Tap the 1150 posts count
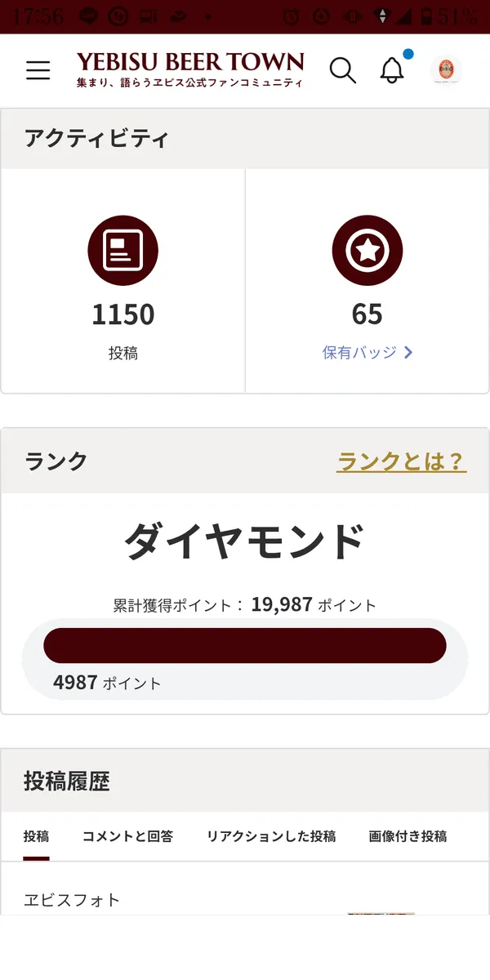Viewport: 490px width, 980px height. tap(122, 314)
